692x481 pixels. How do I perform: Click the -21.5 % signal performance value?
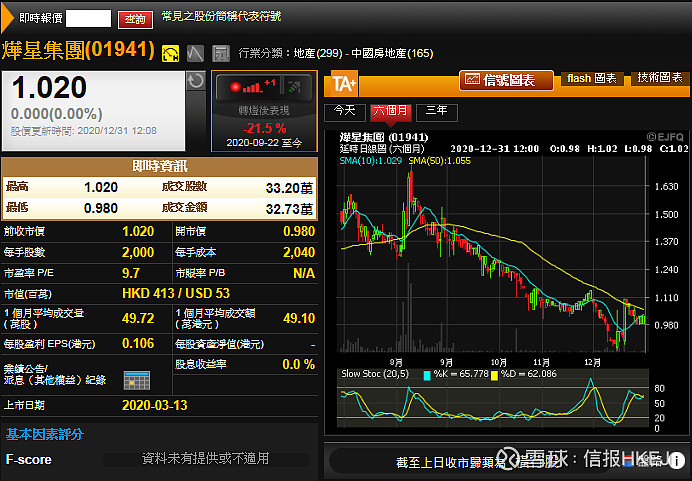pos(264,128)
